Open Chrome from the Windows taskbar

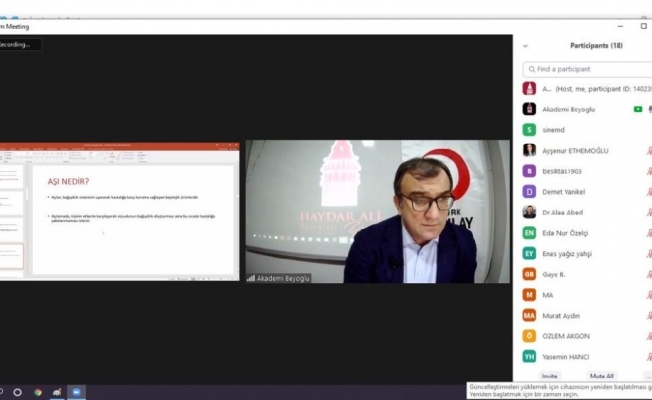(37, 392)
